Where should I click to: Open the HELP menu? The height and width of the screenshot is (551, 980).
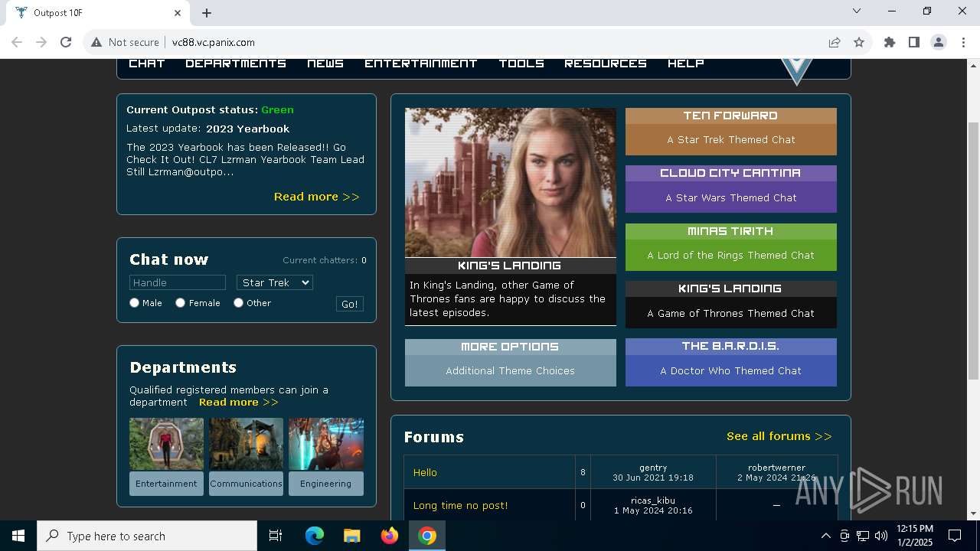point(686,64)
